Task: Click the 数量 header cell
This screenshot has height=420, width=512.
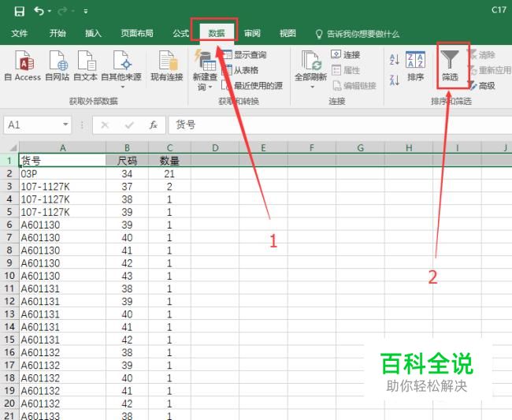Action: click(169, 161)
